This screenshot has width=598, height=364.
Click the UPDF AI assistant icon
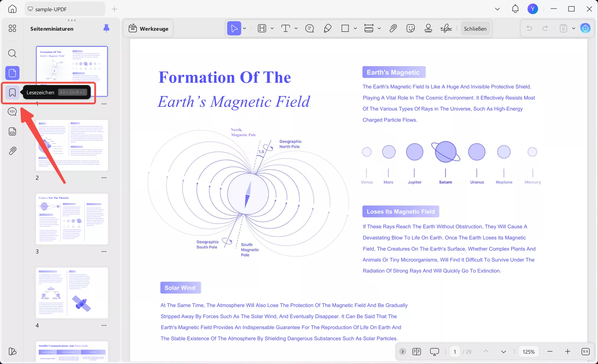click(x=585, y=29)
